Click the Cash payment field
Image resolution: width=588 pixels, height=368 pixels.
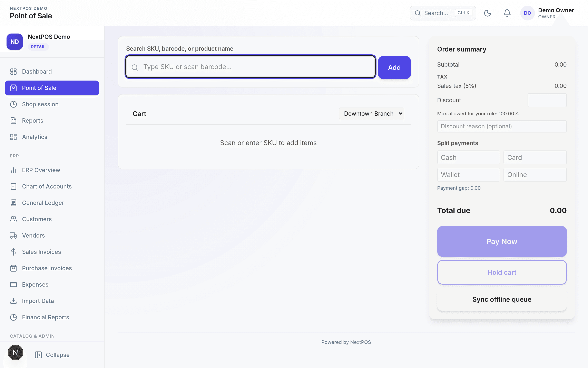468,157
